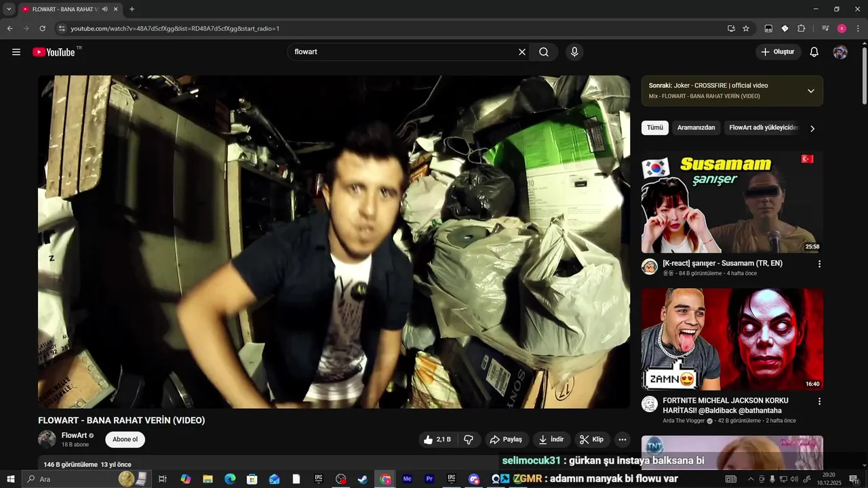Open the notifications bell
This screenshot has height=488, width=868.
click(x=814, y=52)
